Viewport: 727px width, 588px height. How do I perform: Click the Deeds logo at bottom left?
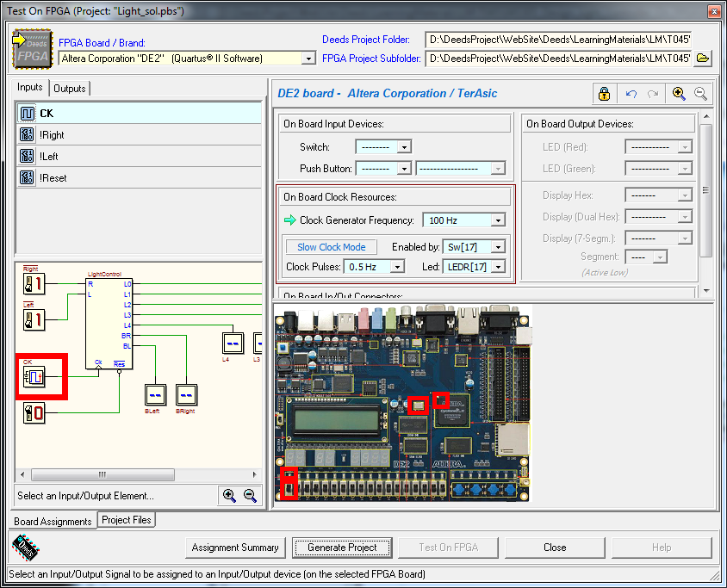tap(26, 548)
